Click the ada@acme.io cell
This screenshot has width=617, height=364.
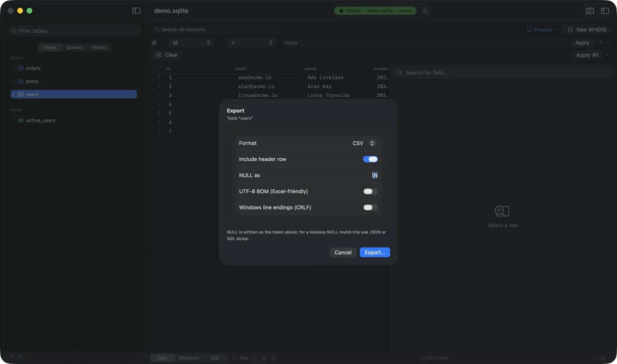[255, 77]
